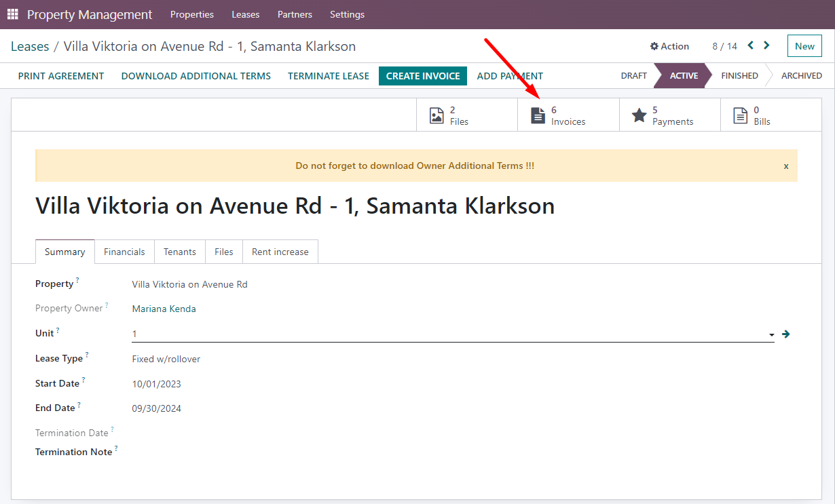Go to previous lease record arrow
This screenshot has height=504, width=835.
click(751, 45)
